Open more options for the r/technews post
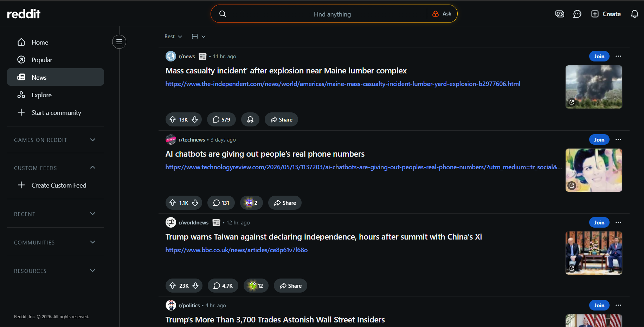The height and width of the screenshot is (327, 644). tap(618, 139)
